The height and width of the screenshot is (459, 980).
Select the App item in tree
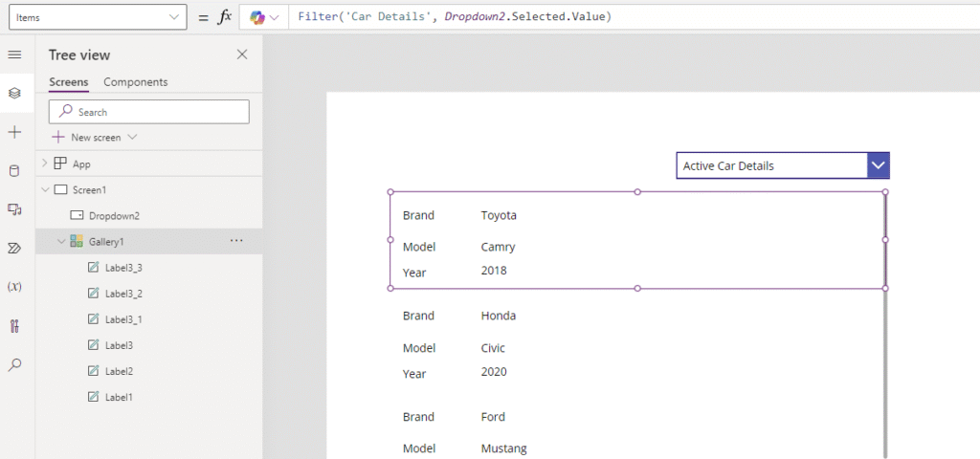[x=81, y=164]
